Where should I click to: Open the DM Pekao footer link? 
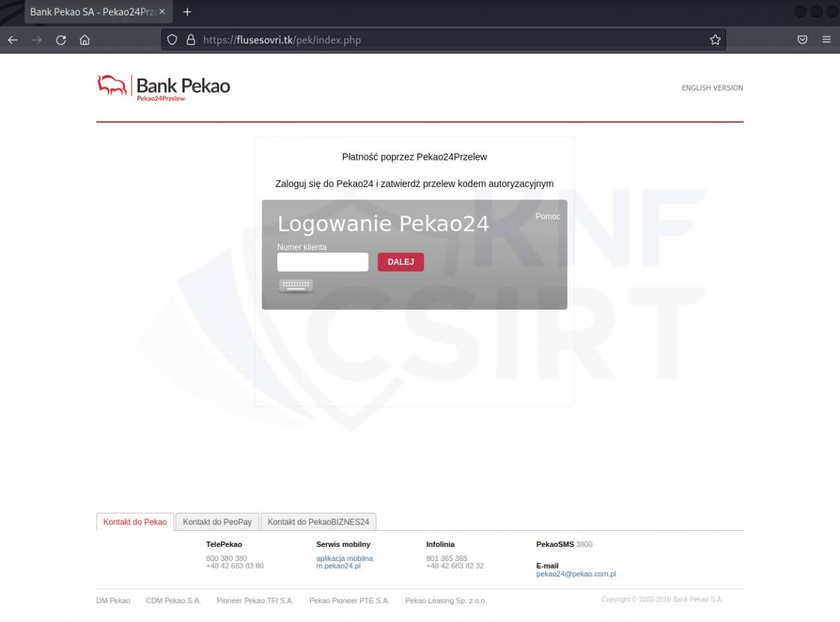point(113,601)
